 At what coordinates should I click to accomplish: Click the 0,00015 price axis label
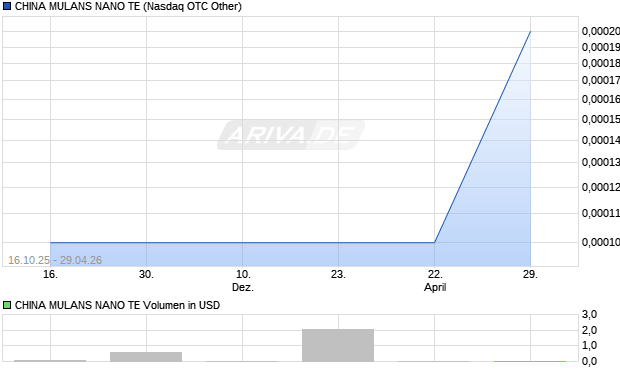tap(601, 119)
